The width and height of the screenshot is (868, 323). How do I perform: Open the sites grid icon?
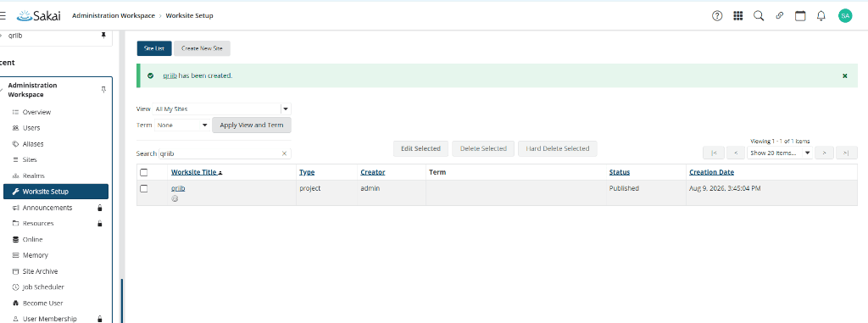[738, 15]
